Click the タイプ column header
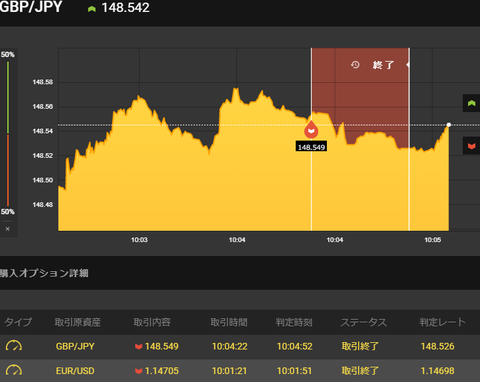This screenshot has height=382, width=480. click(x=18, y=322)
